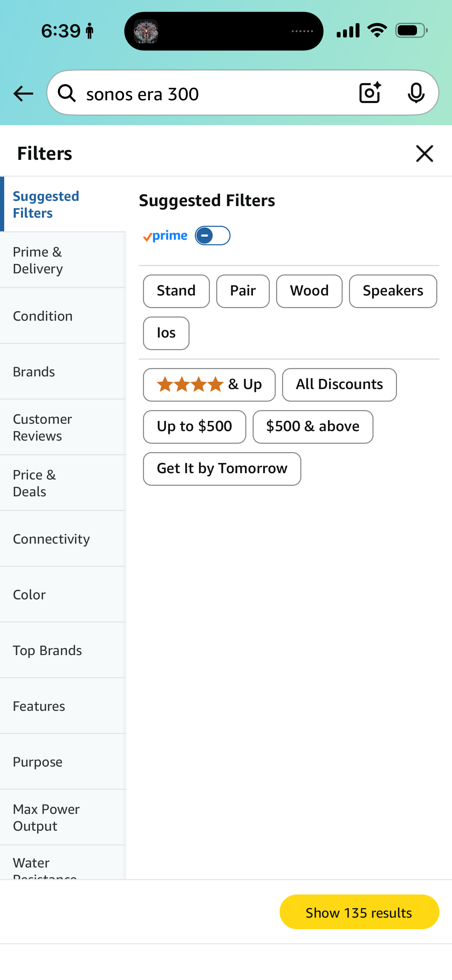This screenshot has height=980, width=452.
Task: Select the Suggested Filters category
Action: [x=63, y=205]
